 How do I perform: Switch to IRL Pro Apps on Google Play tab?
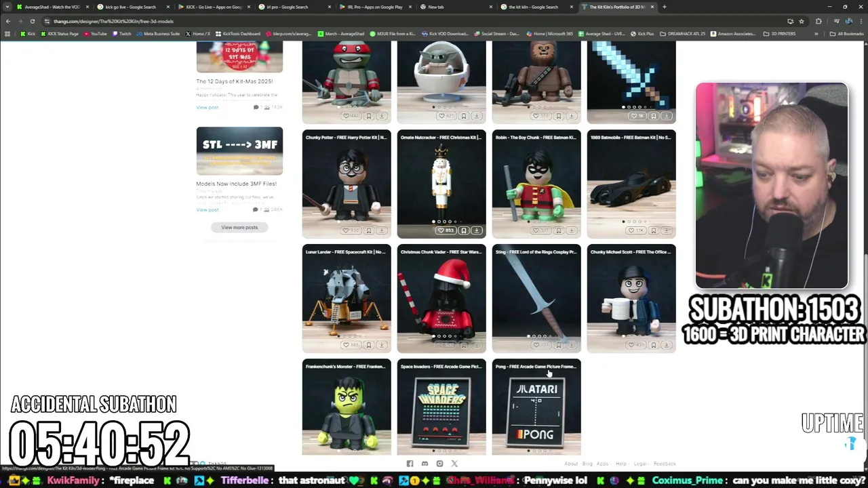click(374, 7)
